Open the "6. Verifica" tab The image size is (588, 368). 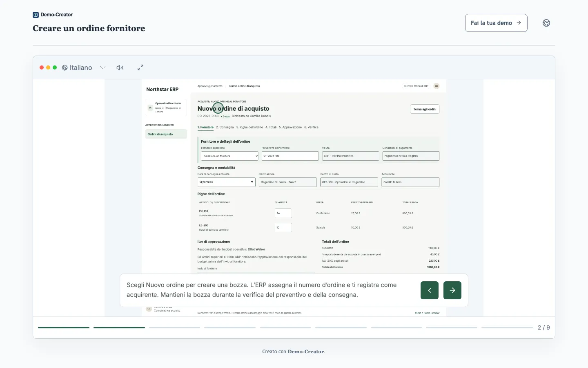pos(311,127)
